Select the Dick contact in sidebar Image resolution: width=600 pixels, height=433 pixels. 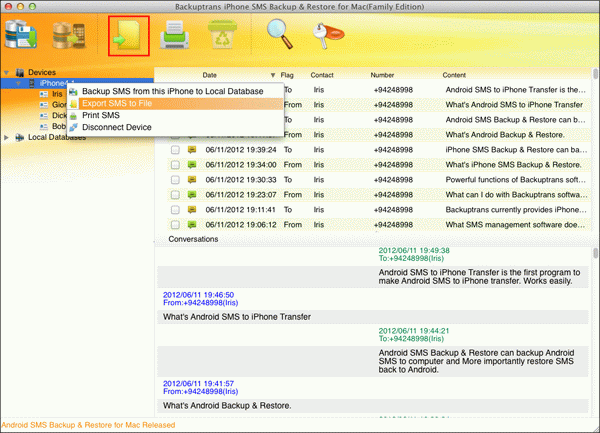point(59,116)
